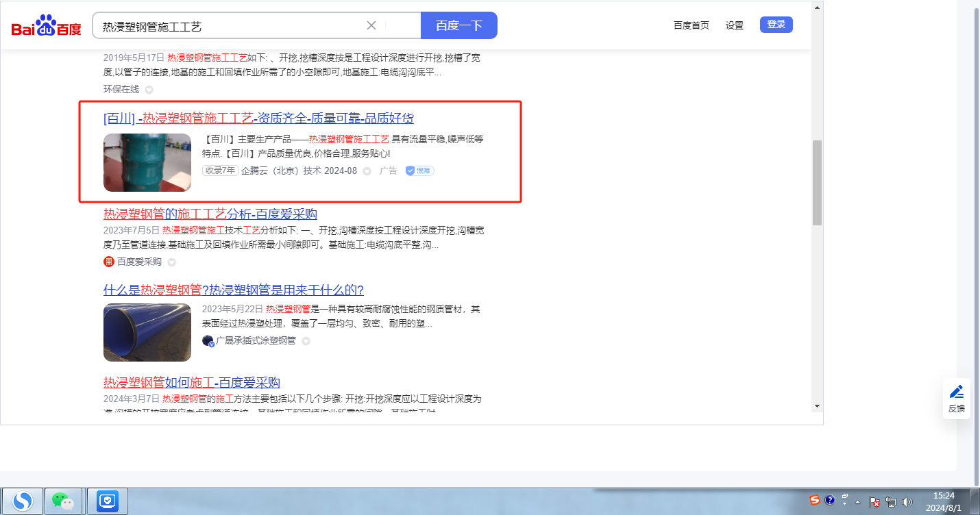The height and width of the screenshot is (515, 980).
Task: Click the blue pipe thumbnail
Action: pos(147,332)
